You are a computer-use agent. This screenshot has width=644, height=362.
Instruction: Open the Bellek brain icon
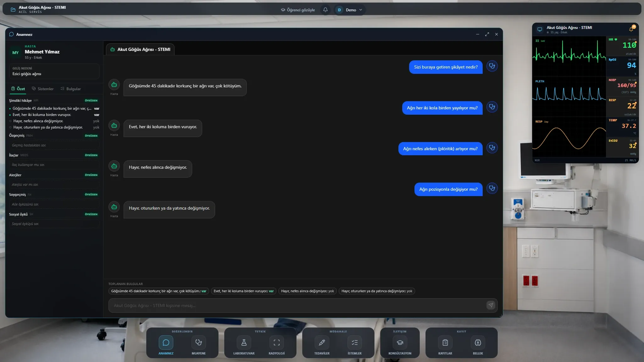(478, 345)
